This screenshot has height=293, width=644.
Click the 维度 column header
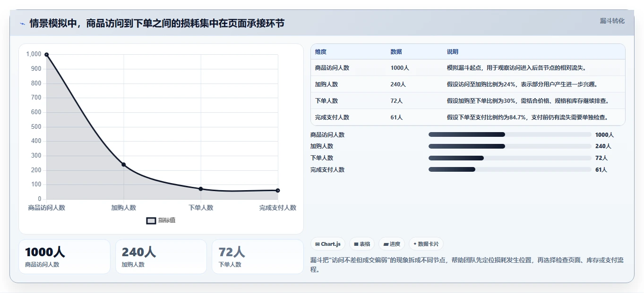[321, 52]
